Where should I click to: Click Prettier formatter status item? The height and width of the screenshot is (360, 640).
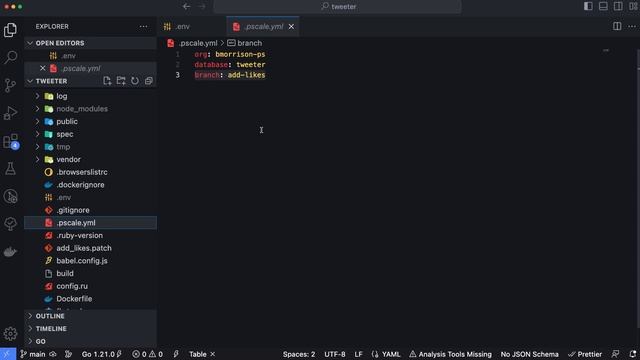tap(585, 354)
